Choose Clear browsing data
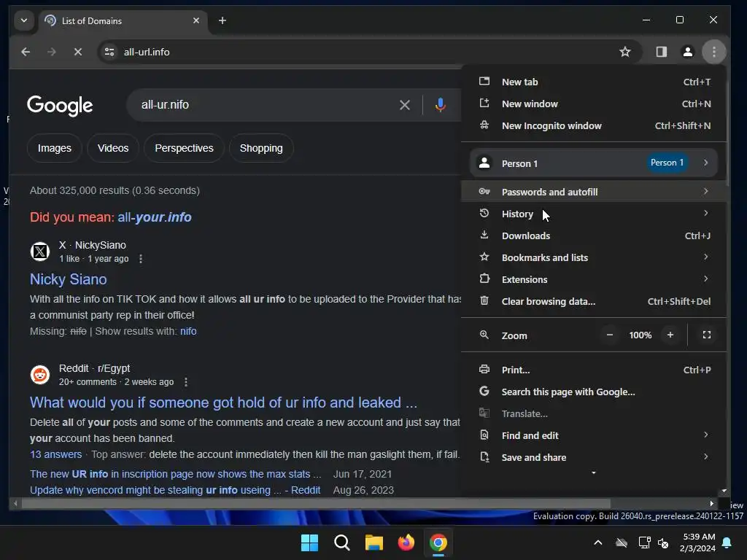The height and width of the screenshot is (560, 747). [594, 301]
